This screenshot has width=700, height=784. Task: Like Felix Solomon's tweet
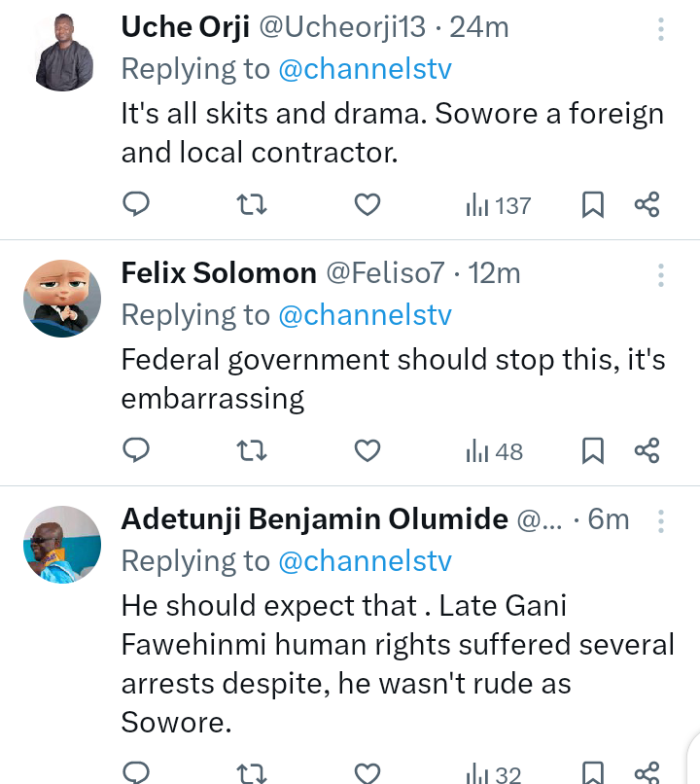click(367, 450)
